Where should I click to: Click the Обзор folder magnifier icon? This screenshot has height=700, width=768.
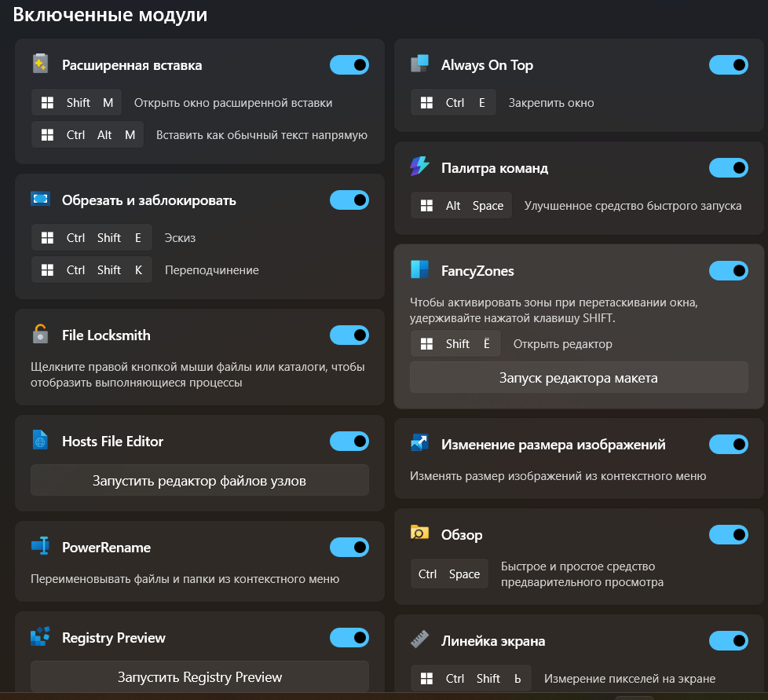click(x=420, y=533)
